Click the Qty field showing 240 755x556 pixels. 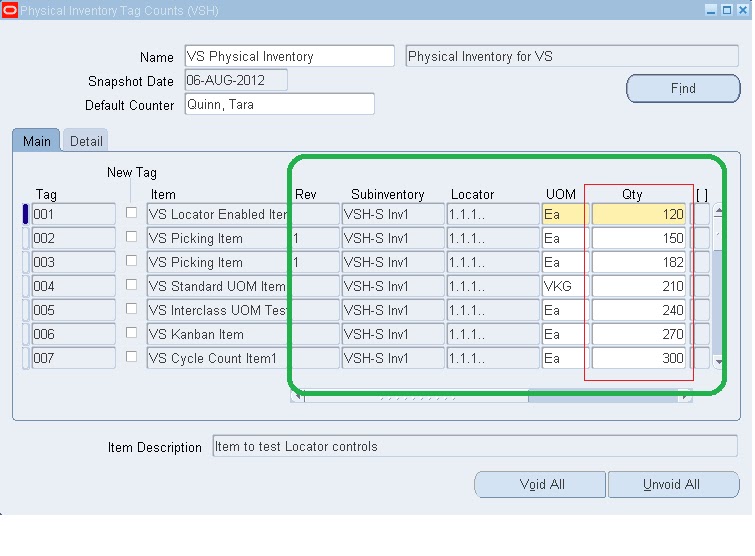[x=638, y=310]
